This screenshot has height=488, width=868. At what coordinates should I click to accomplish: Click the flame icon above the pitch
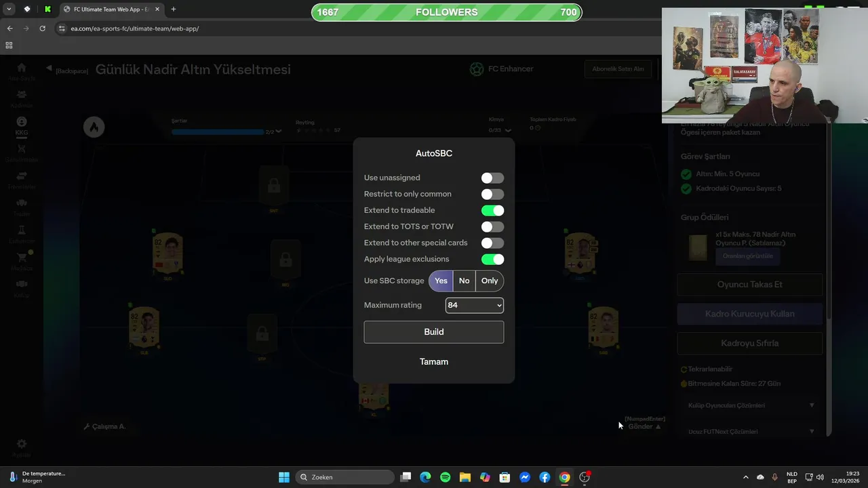(x=94, y=127)
